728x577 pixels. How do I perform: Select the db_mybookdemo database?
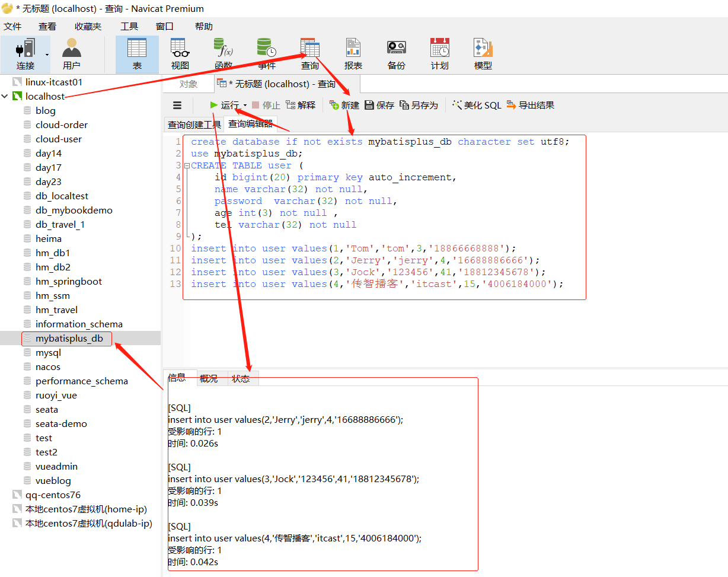point(74,210)
